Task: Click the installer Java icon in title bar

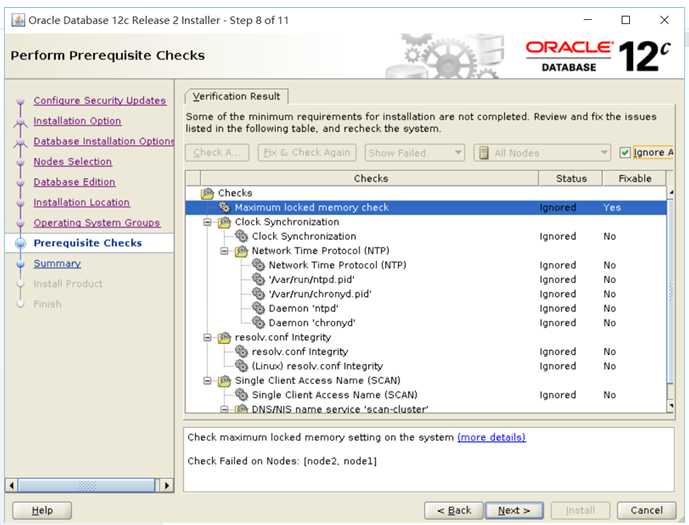Action: (x=18, y=20)
